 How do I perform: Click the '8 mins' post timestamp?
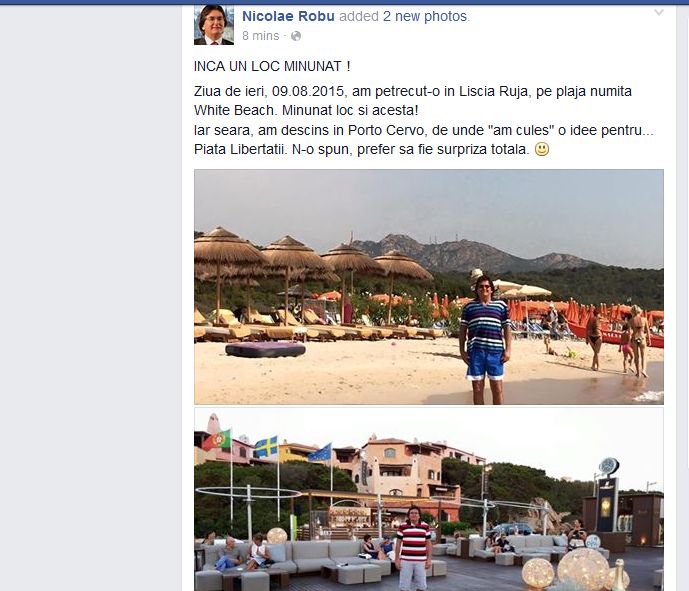coord(261,36)
